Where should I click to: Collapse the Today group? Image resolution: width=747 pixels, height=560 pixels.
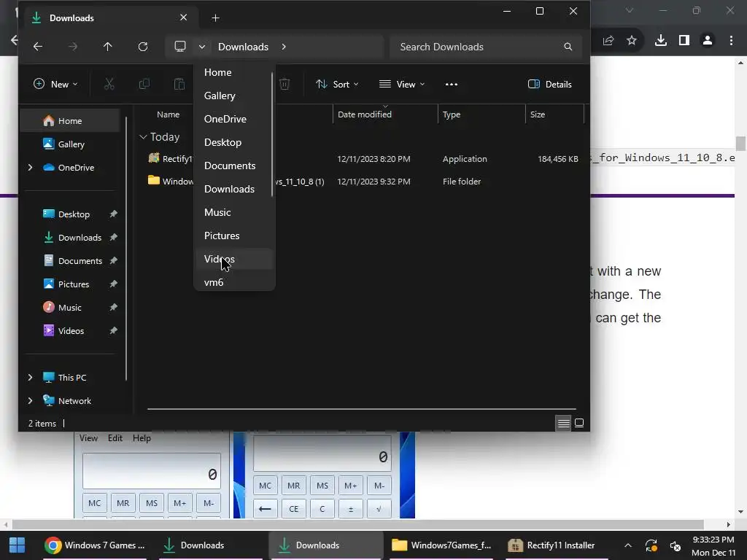pyautogui.click(x=143, y=137)
